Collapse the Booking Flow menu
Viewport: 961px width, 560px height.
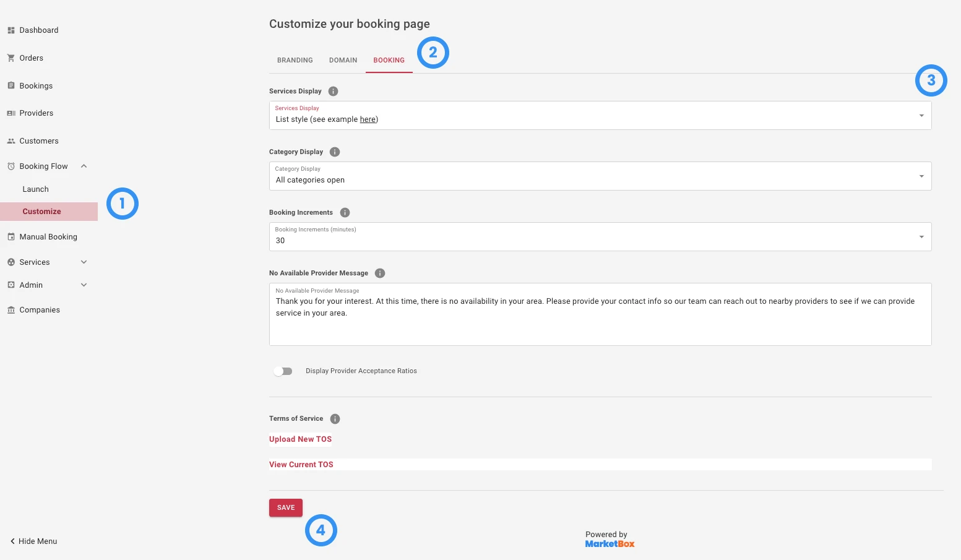[x=84, y=166]
